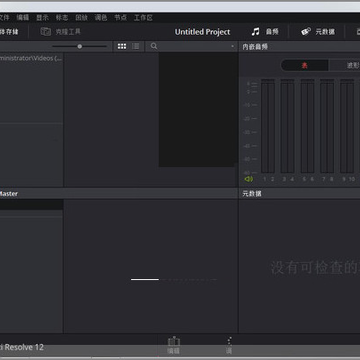The image size is (360, 360).
Task: Toggle the green speaker mute icon
Action: click(x=249, y=179)
